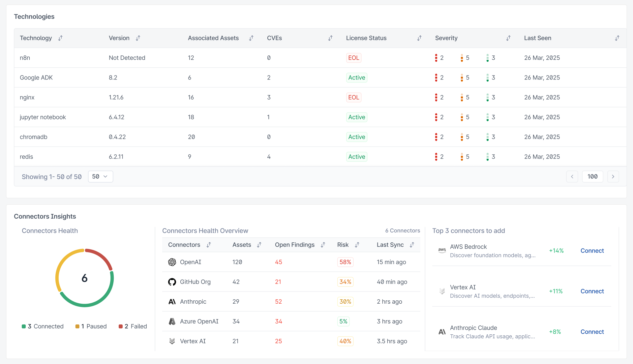The width and height of the screenshot is (633, 364).
Task: Click Showing 1- 50 of 50 text
Action: tap(52, 177)
